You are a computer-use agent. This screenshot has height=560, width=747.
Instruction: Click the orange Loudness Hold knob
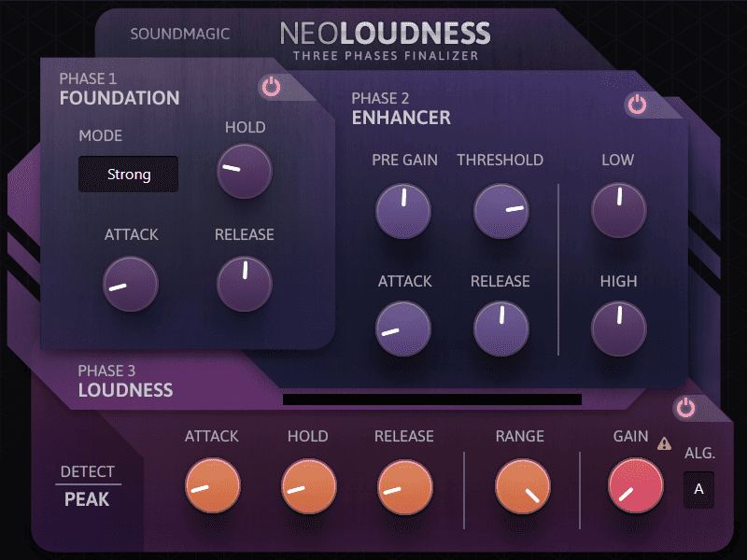pyautogui.click(x=309, y=486)
